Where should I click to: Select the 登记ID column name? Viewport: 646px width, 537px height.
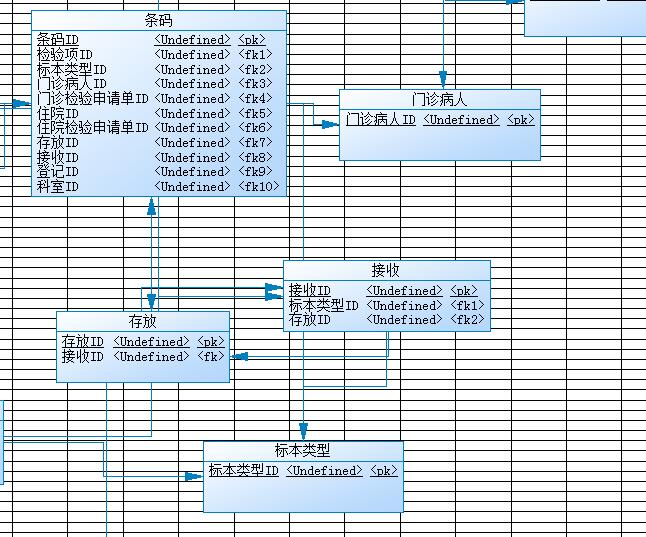(x=58, y=172)
